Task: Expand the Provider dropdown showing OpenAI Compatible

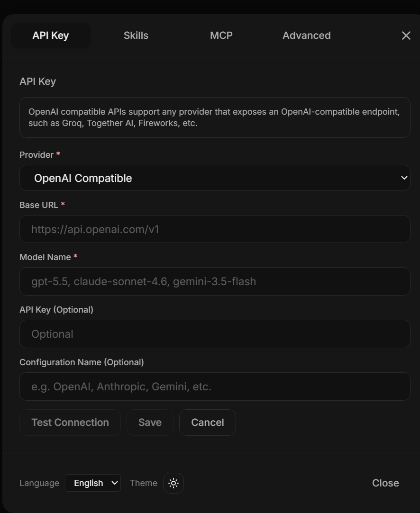Action: click(x=215, y=178)
